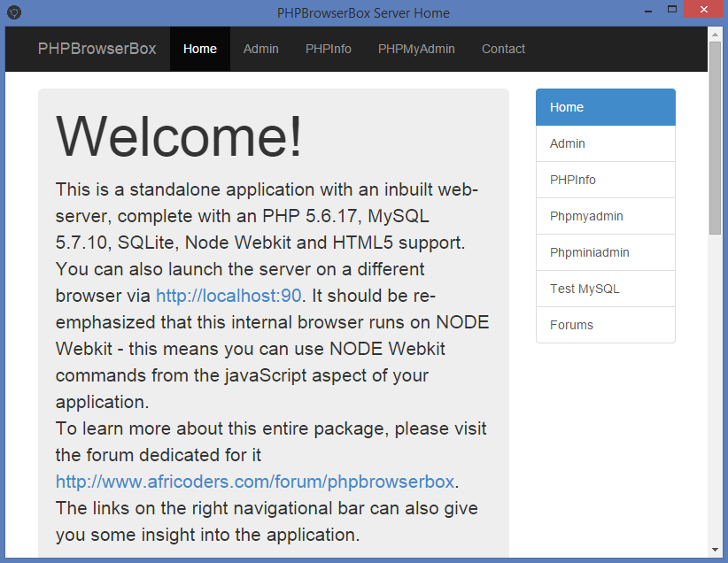Maximize the PHPBrowserBox window

tap(672, 10)
